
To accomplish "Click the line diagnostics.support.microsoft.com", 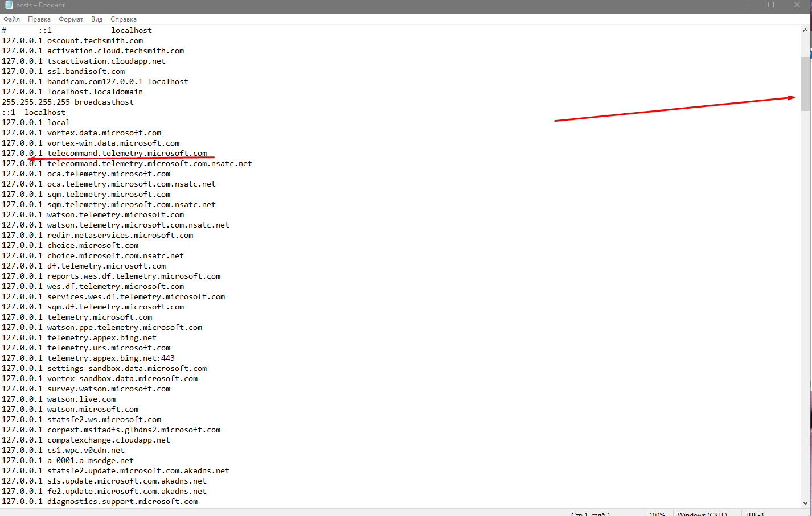I will [x=100, y=502].
